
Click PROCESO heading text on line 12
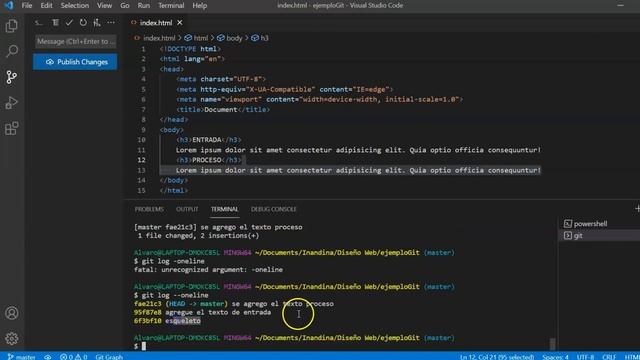pos(207,160)
